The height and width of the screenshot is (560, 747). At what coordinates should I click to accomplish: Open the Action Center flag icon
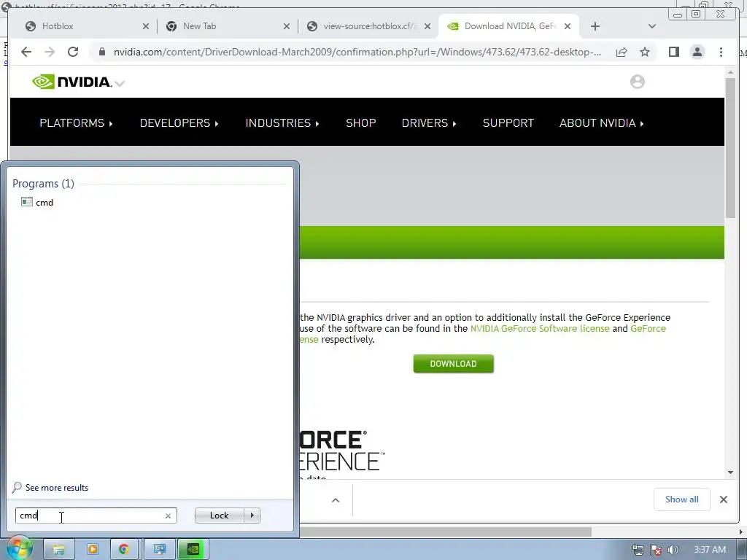656,550
